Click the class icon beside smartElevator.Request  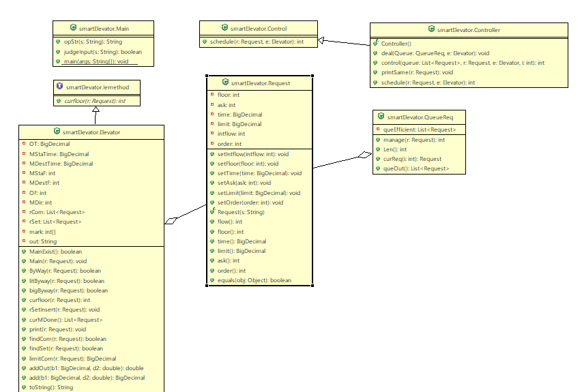click(225, 82)
